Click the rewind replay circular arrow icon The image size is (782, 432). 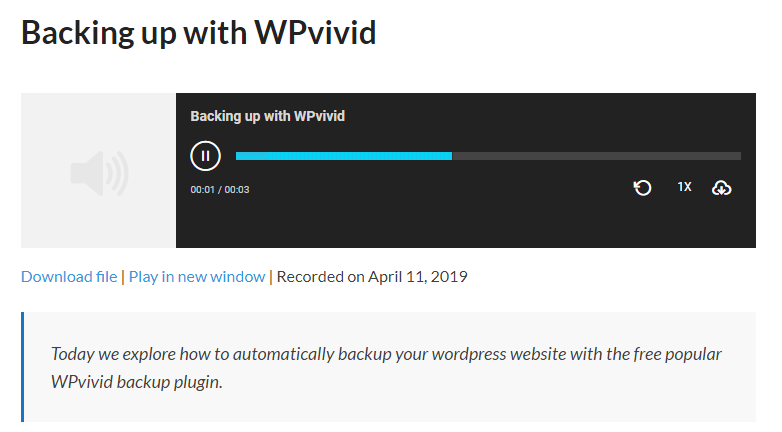(x=642, y=188)
